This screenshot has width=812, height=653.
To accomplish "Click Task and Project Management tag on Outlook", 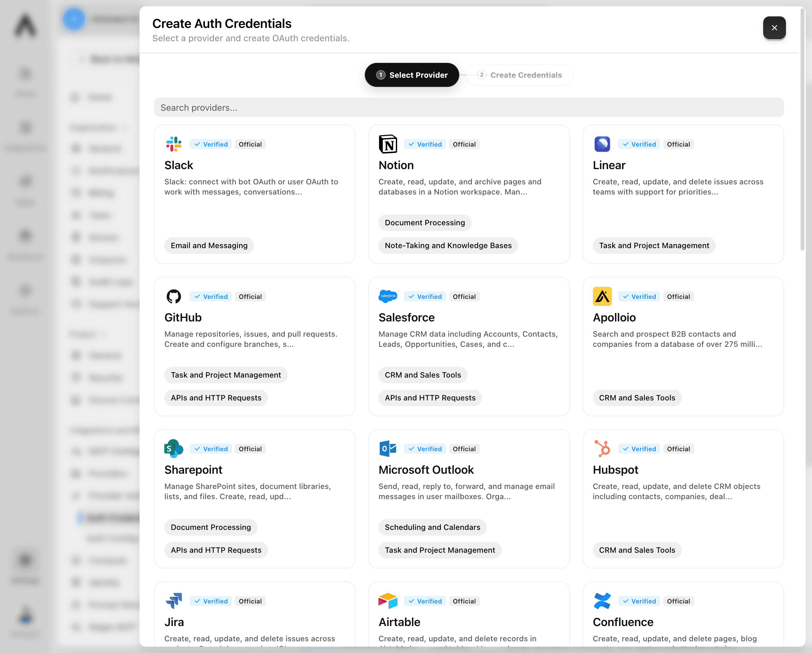I will coord(440,550).
